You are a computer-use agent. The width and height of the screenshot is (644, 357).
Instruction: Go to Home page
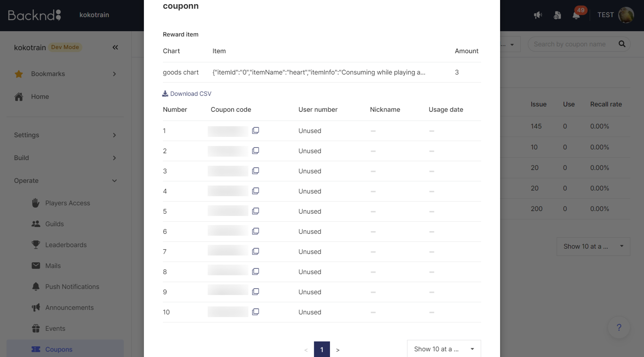(40, 97)
